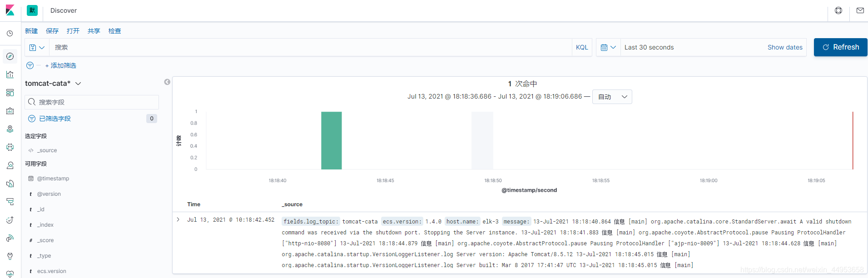The width and height of the screenshot is (868, 278).
Task: Select the _id field
Action: point(41,209)
